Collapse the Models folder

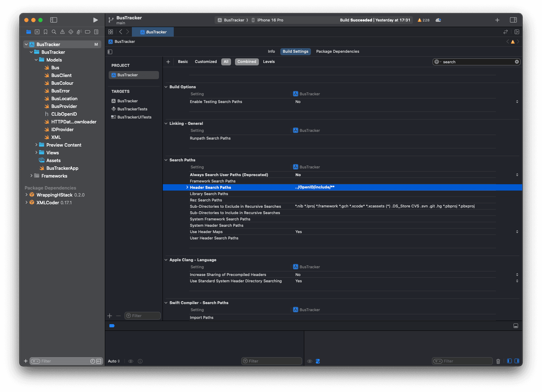pos(36,60)
